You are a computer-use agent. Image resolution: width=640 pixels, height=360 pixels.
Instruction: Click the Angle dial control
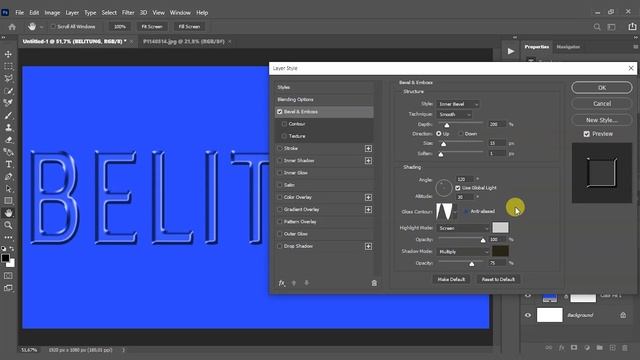[444, 188]
